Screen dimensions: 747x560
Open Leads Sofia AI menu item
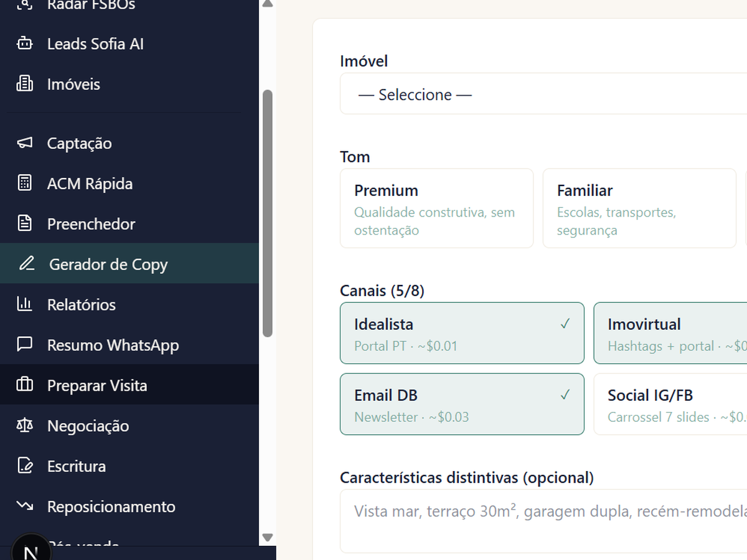(x=129, y=44)
